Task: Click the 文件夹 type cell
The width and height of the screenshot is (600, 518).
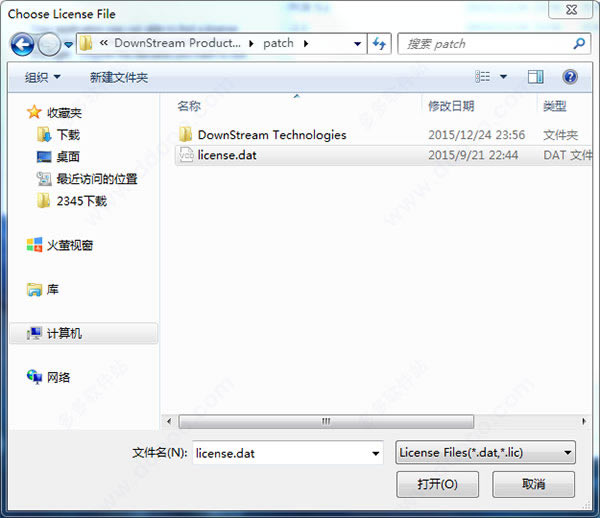Action: click(561, 135)
